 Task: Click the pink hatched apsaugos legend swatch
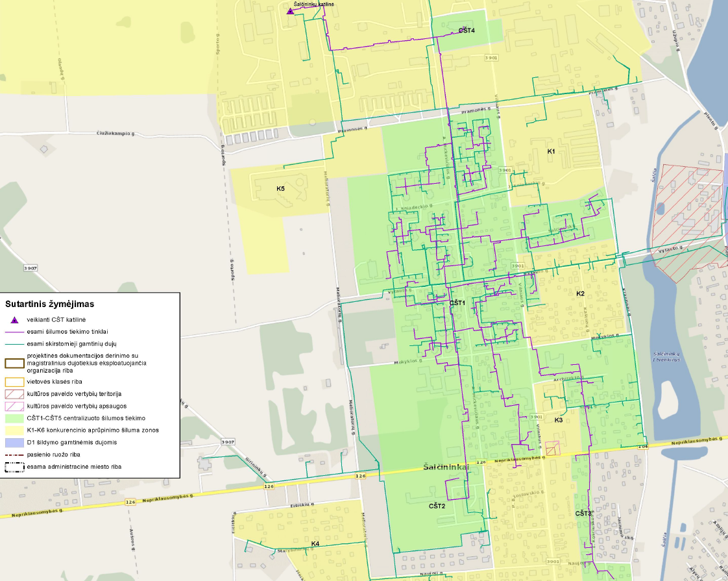pos(14,406)
